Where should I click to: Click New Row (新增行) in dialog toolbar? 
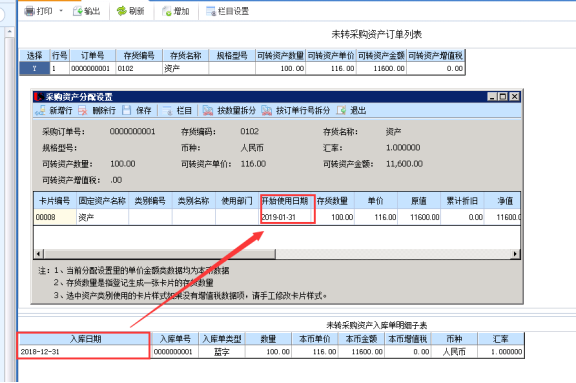pyautogui.click(x=54, y=111)
